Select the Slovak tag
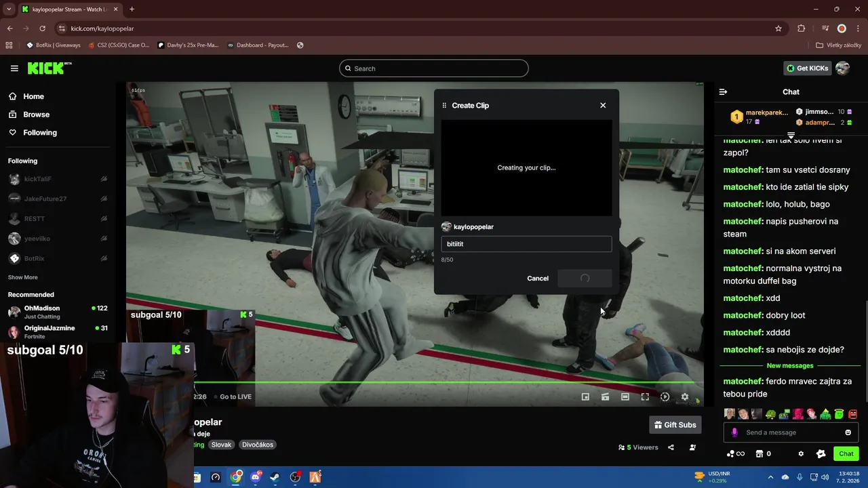This screenshot has height=488, width=868. coord(221,445)
